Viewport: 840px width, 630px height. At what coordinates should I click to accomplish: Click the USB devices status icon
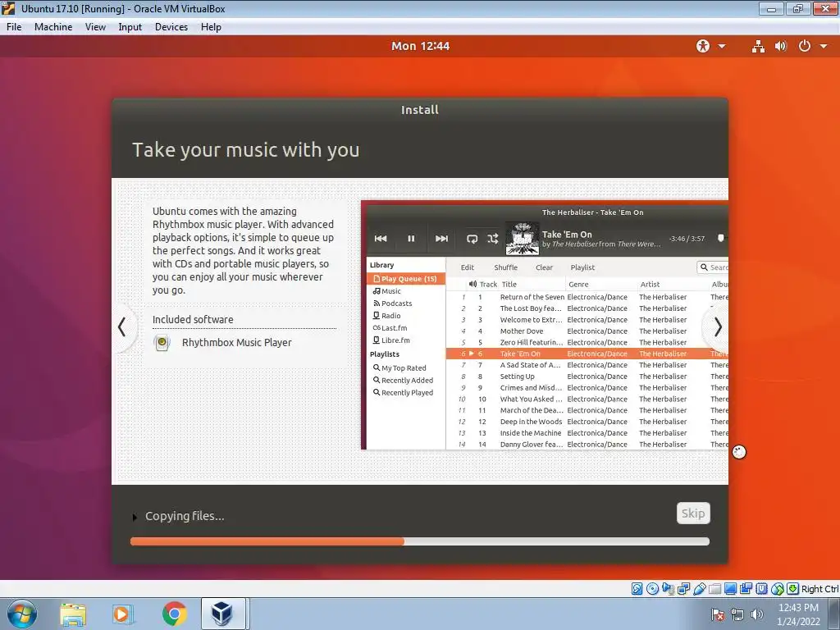(700, 589)
